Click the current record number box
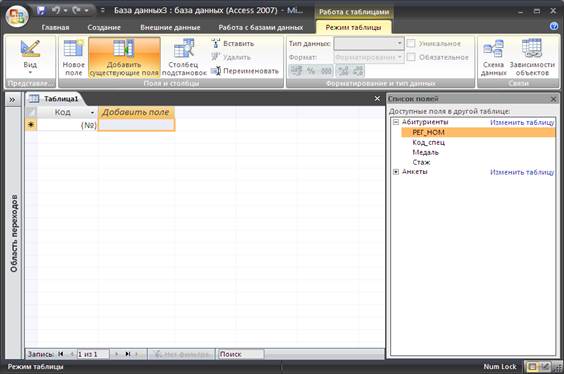Image resolution: width=564 pixels, height=374 pixels. (93, 354)
